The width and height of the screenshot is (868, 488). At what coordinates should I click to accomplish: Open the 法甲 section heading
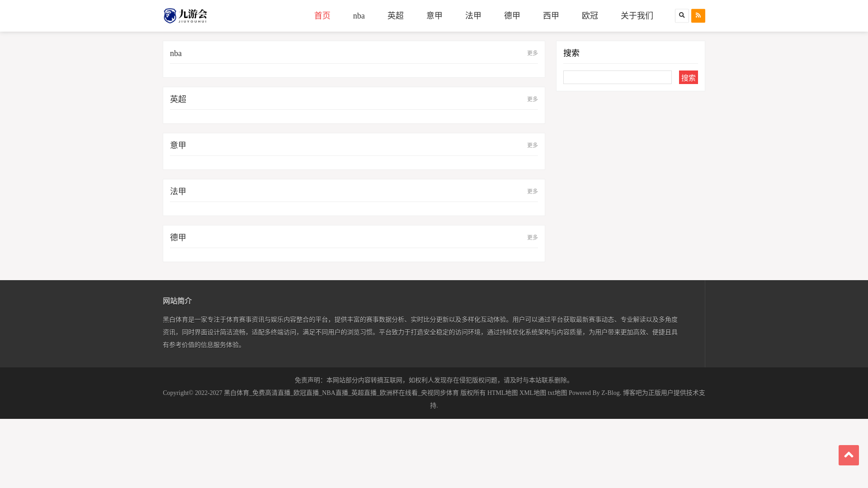click(x=178, y=192)
